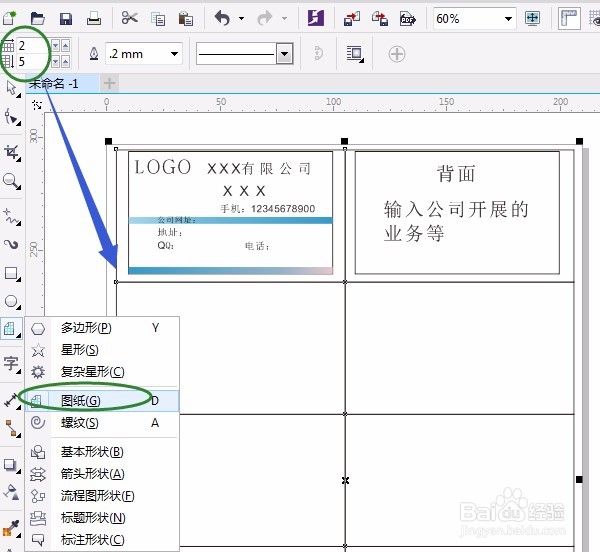Screen dimensions: 600x552
Task: Add a new document tab with plus
Action: [109, 83]
